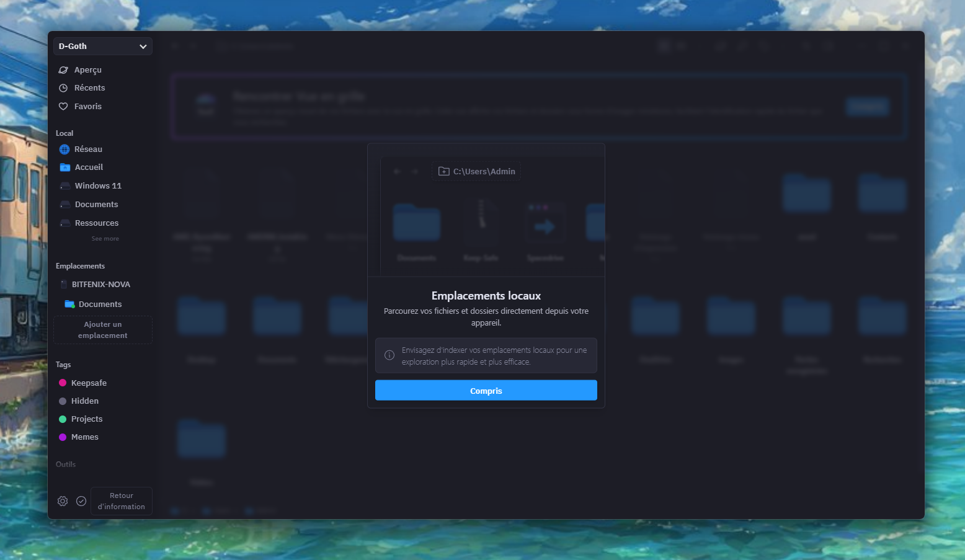Screen dimensions: 965x560
Task: Select the Ressources drive
Action: (96, 223)
